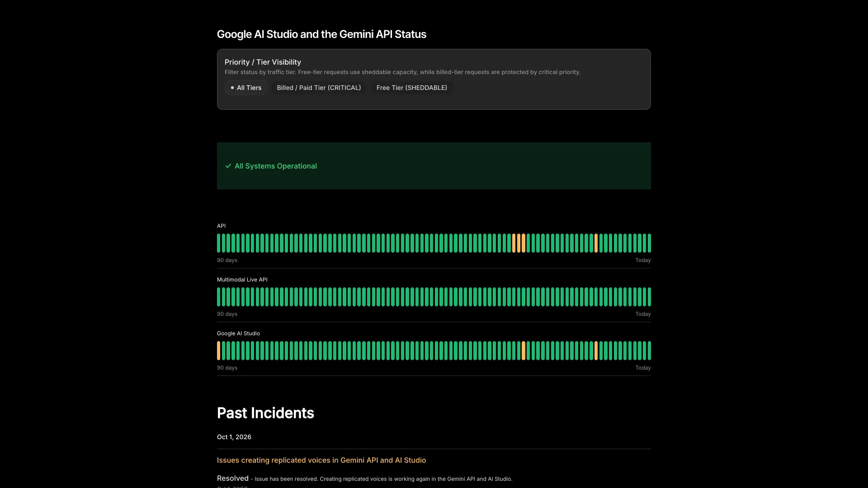Click the first orange day bar in Google AI Studio row

point(219,351)
